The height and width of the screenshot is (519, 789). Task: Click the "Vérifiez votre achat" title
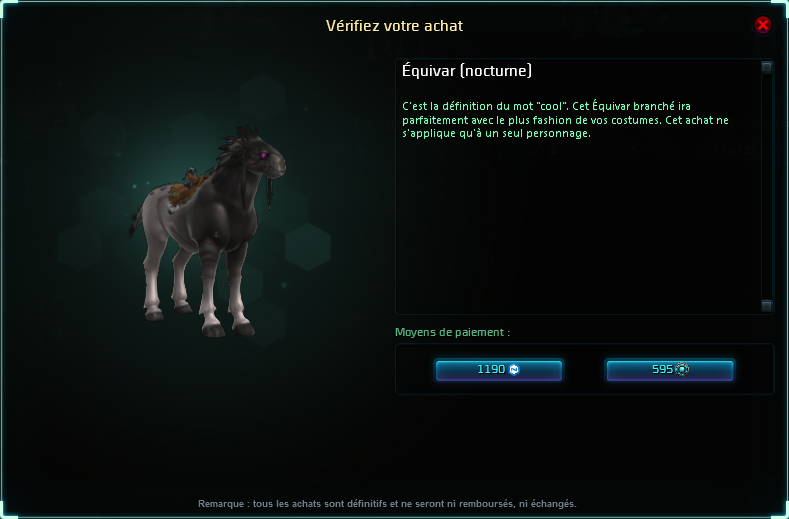coord(394,26)
